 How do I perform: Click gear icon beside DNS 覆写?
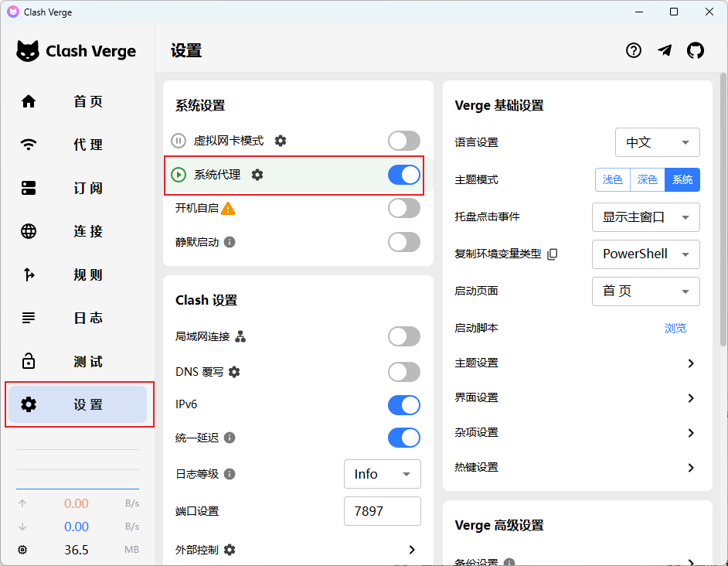(234, 372)
